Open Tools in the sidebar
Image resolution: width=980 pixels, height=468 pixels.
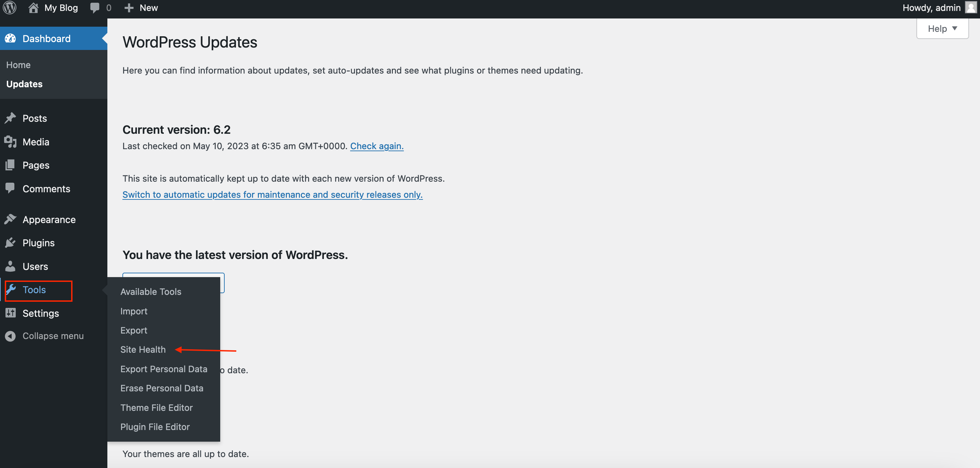click(x=34, y=289)
